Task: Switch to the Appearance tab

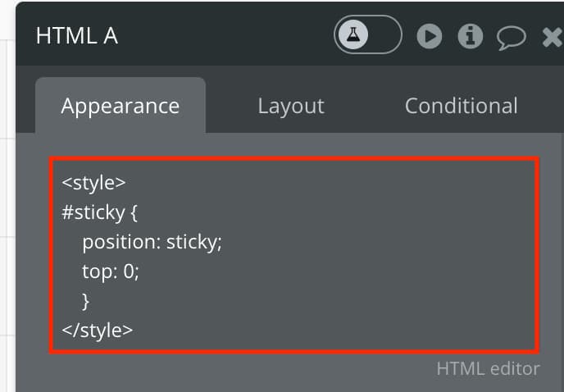Action: (121, 106)
